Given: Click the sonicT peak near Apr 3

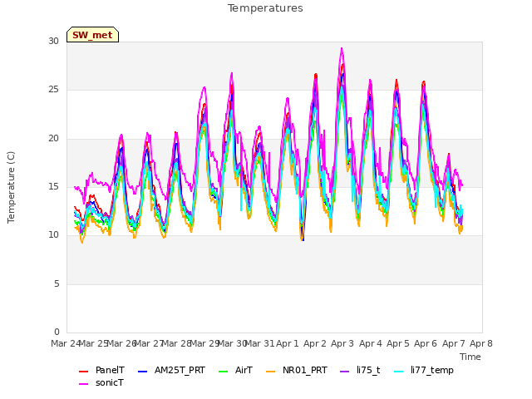Looking at the screenshot, I should pos(342,48).
